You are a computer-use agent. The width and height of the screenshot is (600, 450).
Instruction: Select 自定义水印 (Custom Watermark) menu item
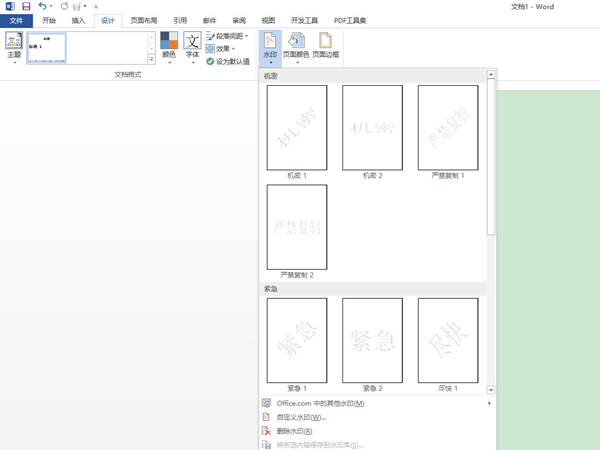301,417
